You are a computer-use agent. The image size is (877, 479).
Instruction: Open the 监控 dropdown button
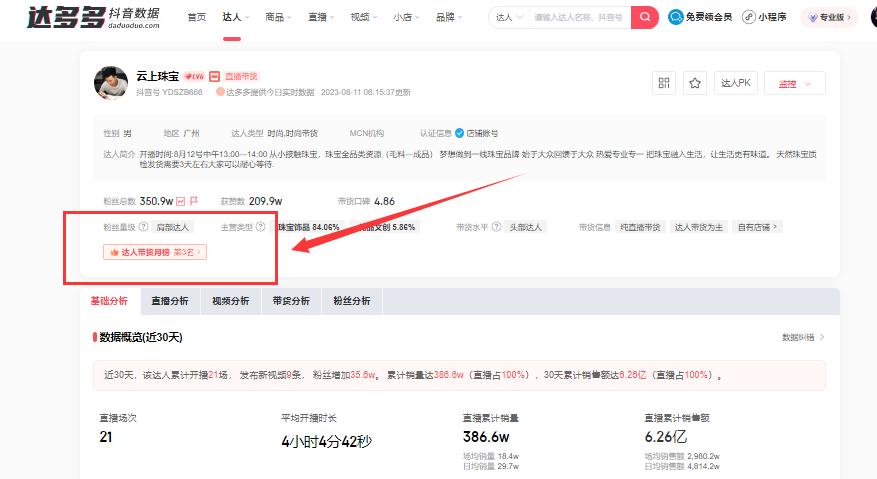794,83
